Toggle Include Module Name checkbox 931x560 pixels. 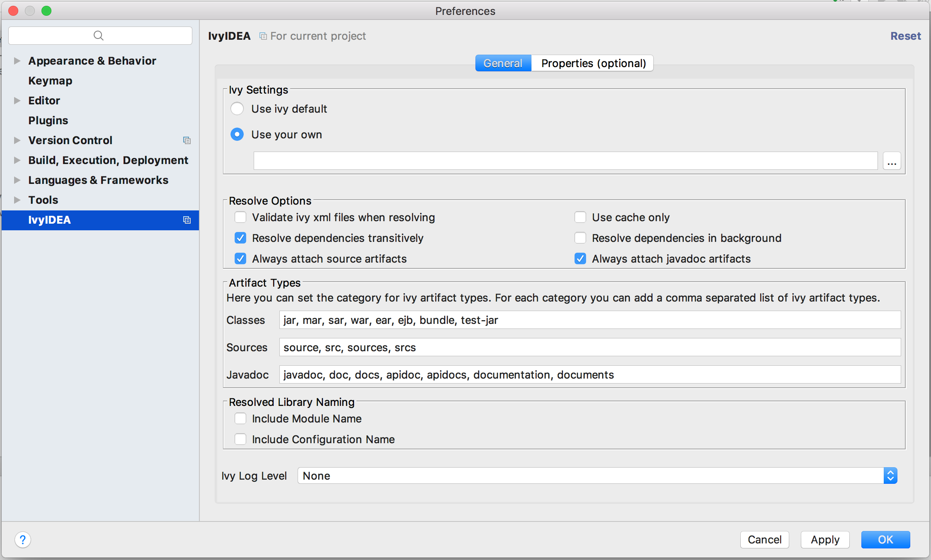tap(240, 418)
